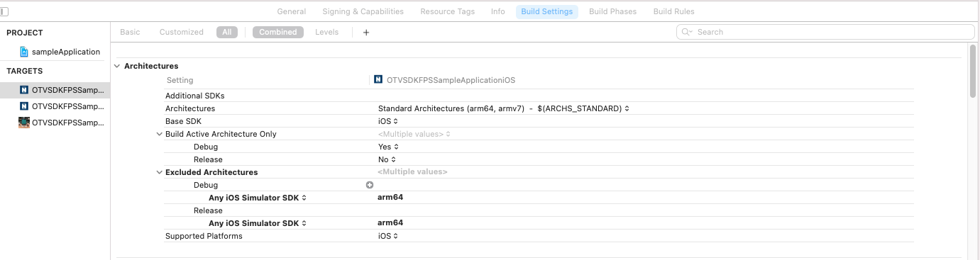Focus the Search build settings field
Image resolution: width=980 pixels, height=260 pixels.
click(825, 32)
